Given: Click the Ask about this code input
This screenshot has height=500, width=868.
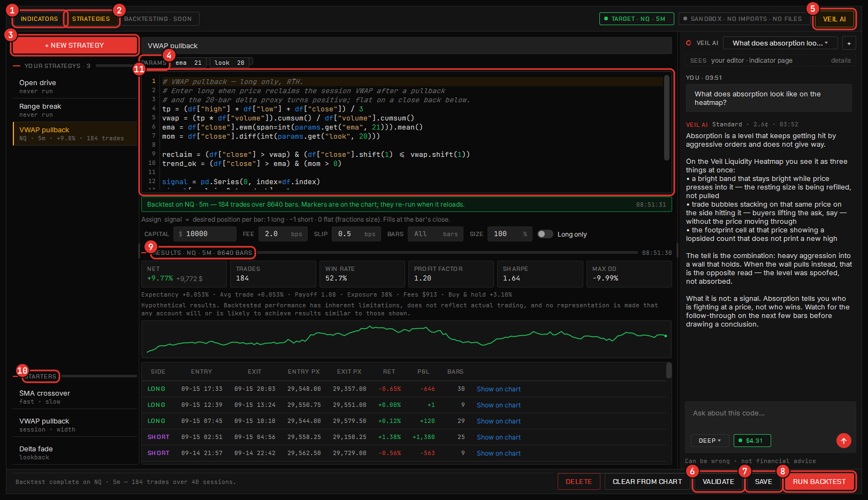Looking at the screenshot, I should click(x=770, y=413).
